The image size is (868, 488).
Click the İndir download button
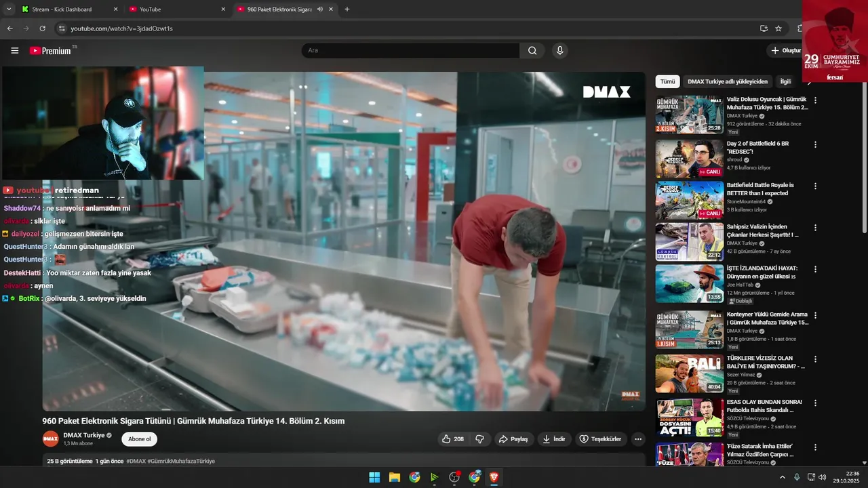click(x=554, y=439)
